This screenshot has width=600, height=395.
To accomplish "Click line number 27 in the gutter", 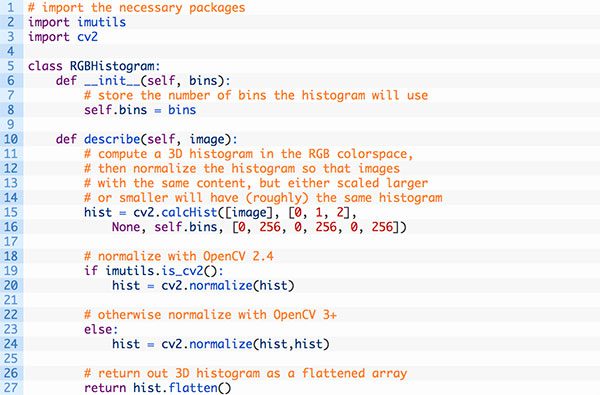I will (x=11, y=387).
